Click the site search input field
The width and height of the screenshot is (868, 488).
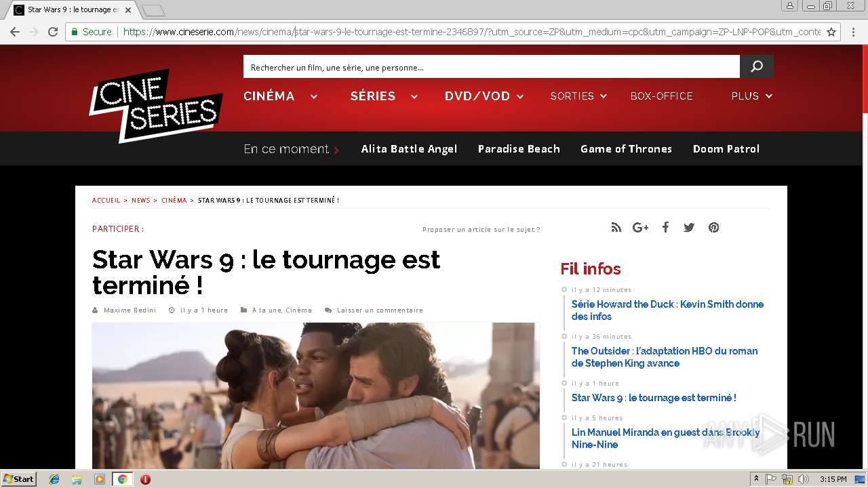coord(491,66)
